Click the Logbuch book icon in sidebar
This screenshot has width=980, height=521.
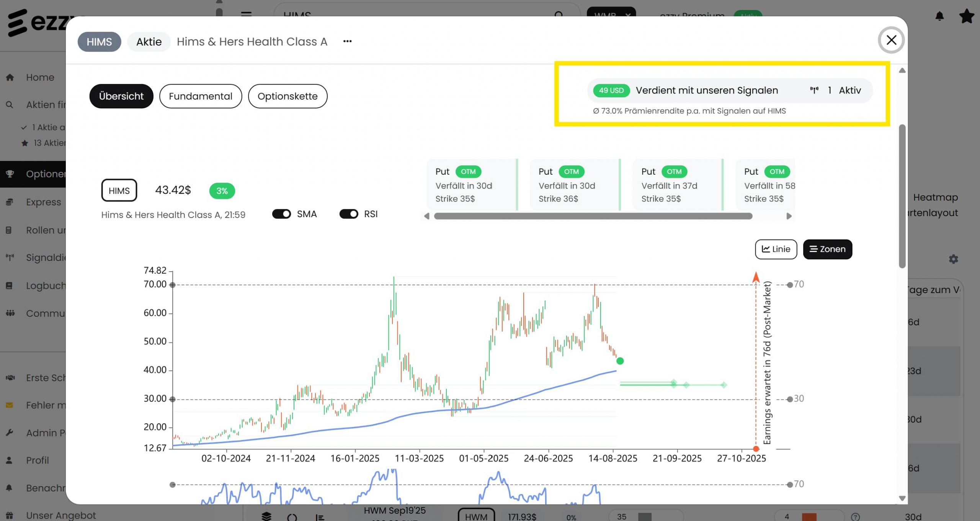(10, 285)
